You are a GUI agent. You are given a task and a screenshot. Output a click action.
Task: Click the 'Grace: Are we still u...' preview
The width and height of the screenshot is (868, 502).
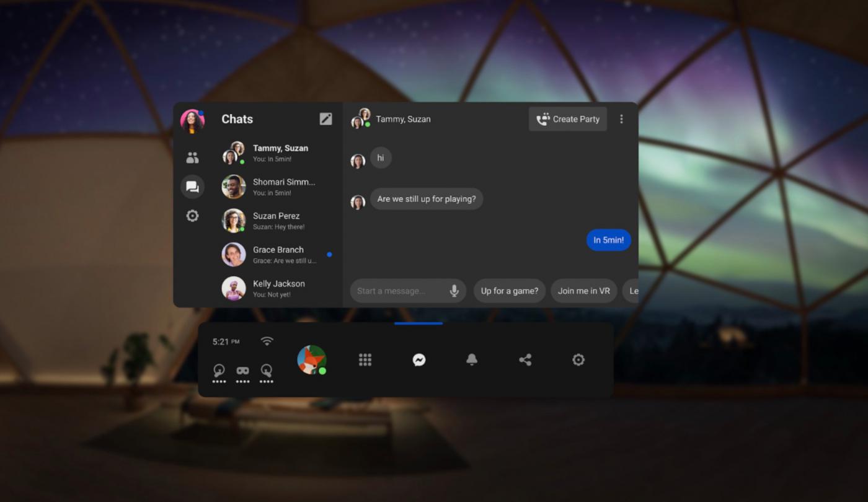pyautogui.click(x=285, y=261)
